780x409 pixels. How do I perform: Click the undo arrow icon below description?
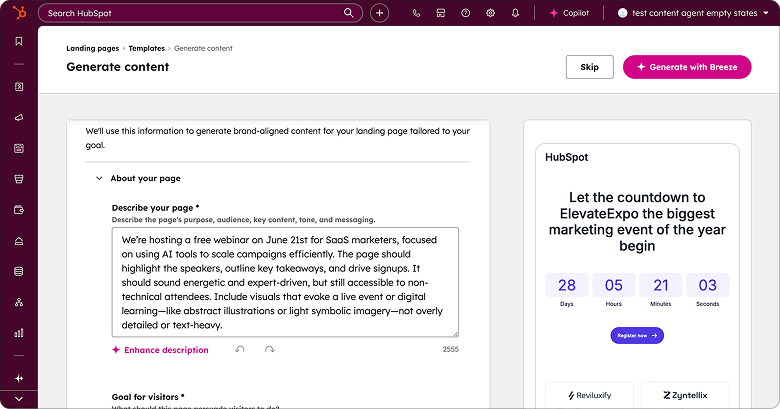240,349
